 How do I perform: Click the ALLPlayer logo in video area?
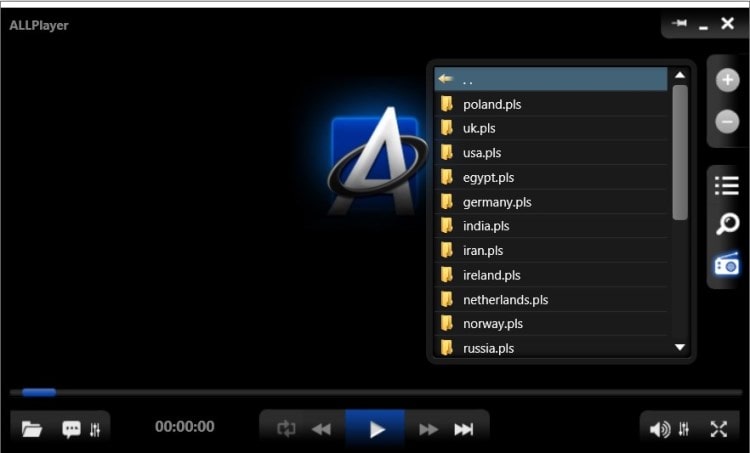tap(377, 161)
